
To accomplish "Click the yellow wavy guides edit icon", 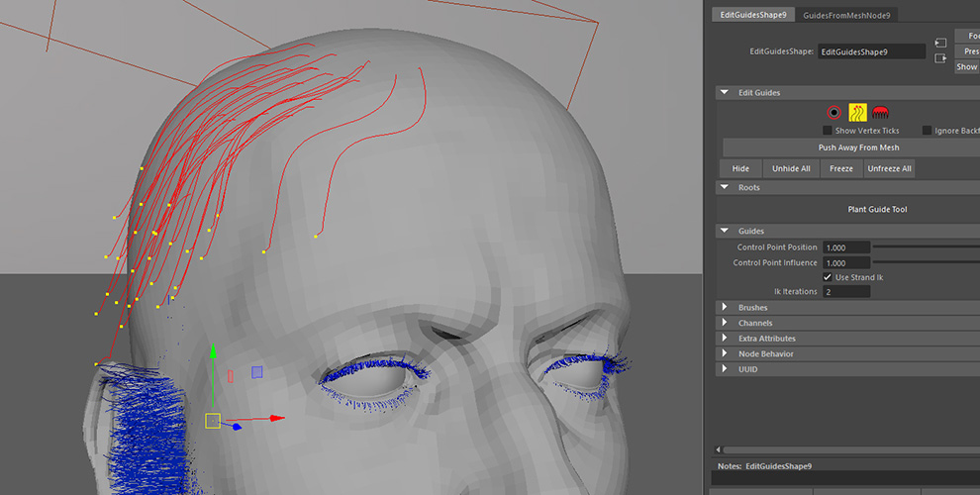I will click(x=857, y=113).
